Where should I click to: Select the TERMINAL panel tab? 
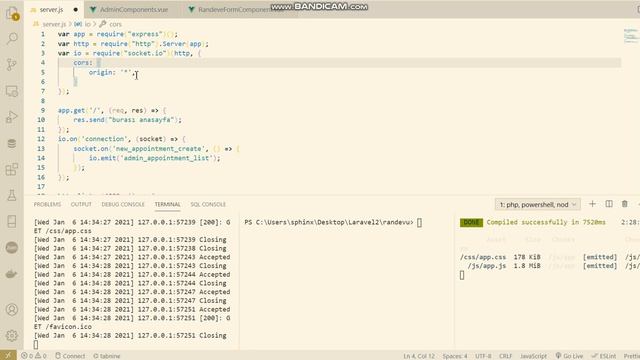pyautogui.click(x=167, y=204)
